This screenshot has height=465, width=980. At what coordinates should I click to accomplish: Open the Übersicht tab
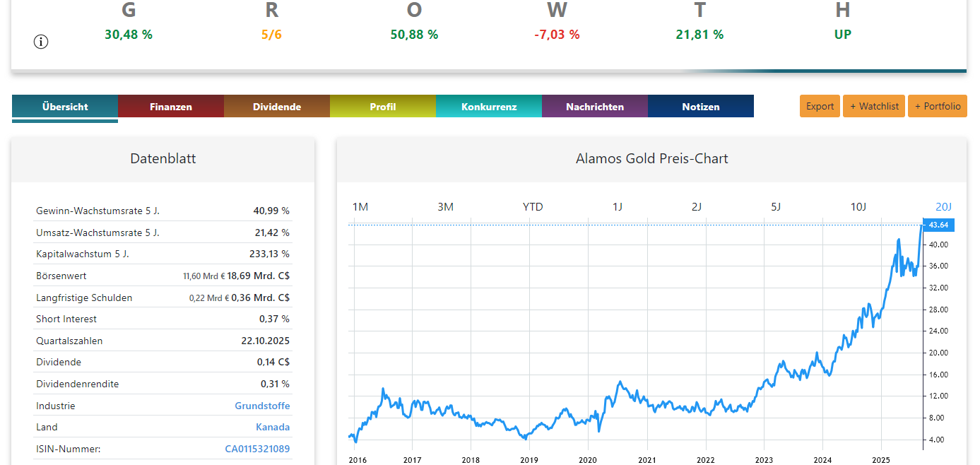(x=65, y=107)
